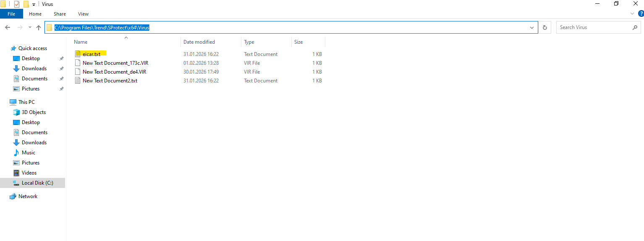Image resolution: width=644 pixels, height=241 pixels.
Task: Select New Text Document2.txt file
Action: [110, 81]
